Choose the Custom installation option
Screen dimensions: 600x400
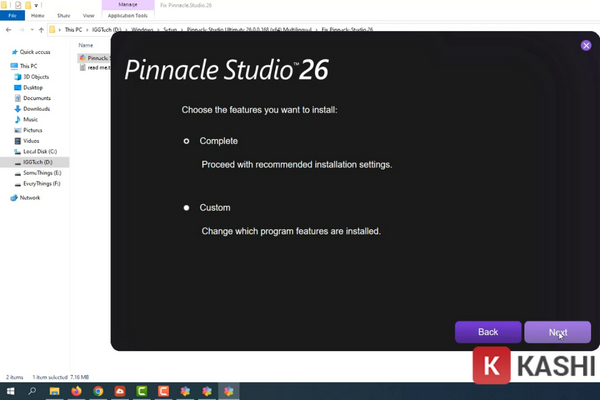click(x=186, y=208)
